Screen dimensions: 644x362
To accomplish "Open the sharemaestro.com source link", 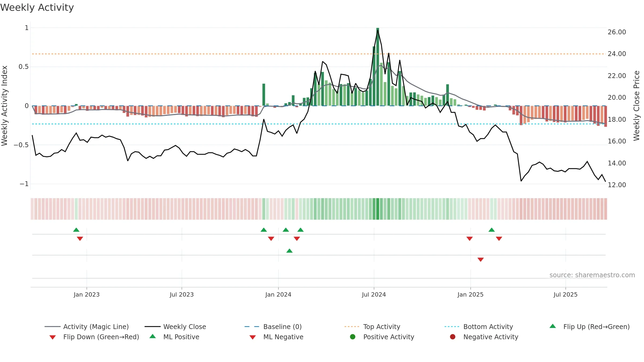I will pos(592,275).
